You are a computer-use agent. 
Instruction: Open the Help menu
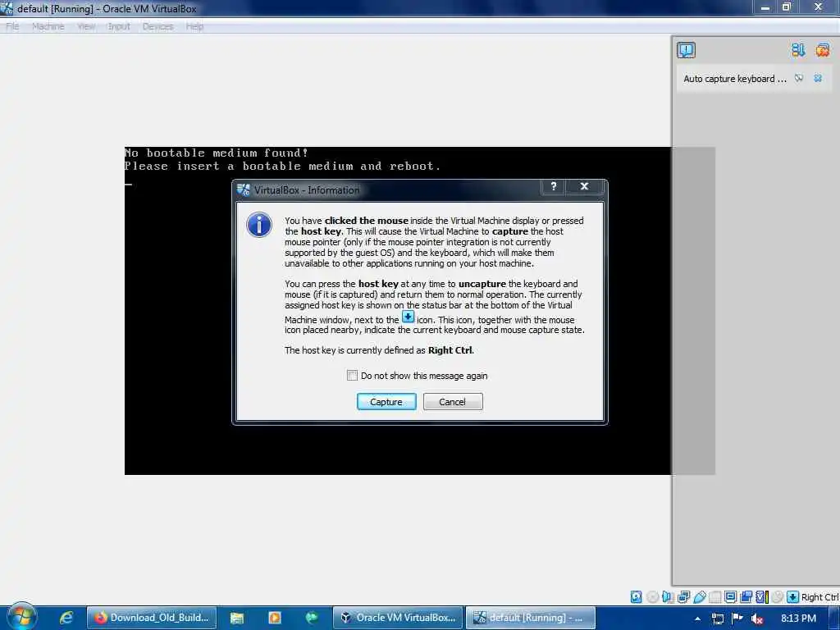click(x=194, y=26)
